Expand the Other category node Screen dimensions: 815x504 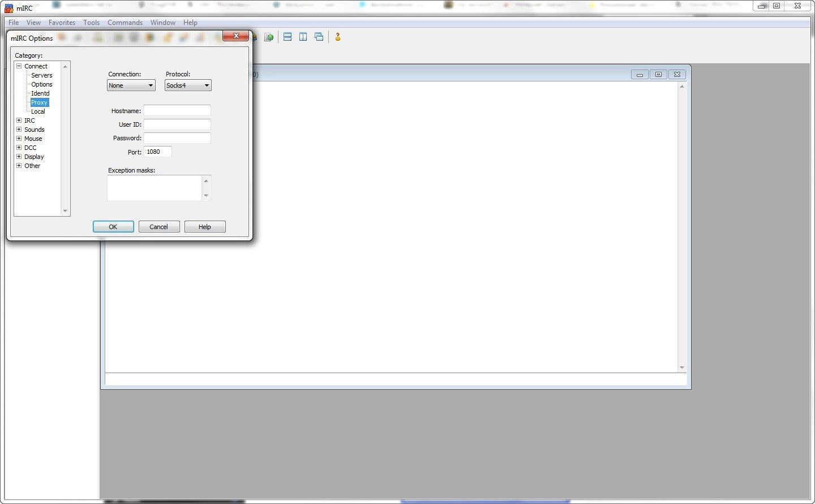click(x=19, y=166)
